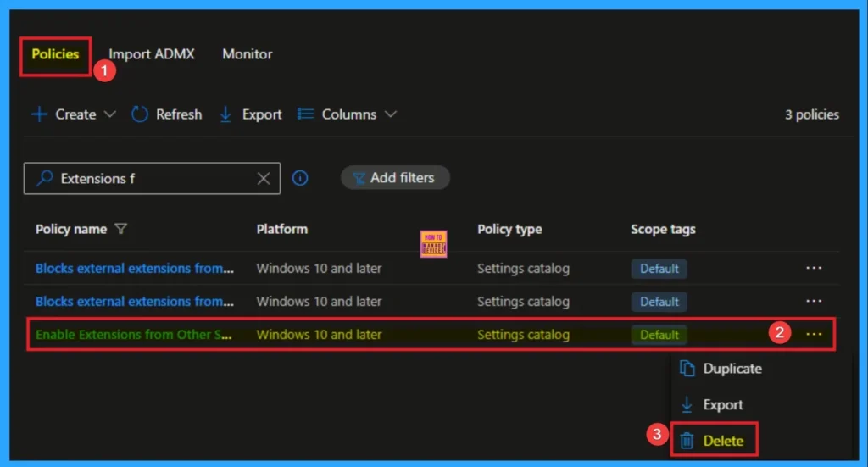Image resolution: width=868 pixels, height=467 pixels.
Task: Click the Create plus icon
Action: [39, 114]
